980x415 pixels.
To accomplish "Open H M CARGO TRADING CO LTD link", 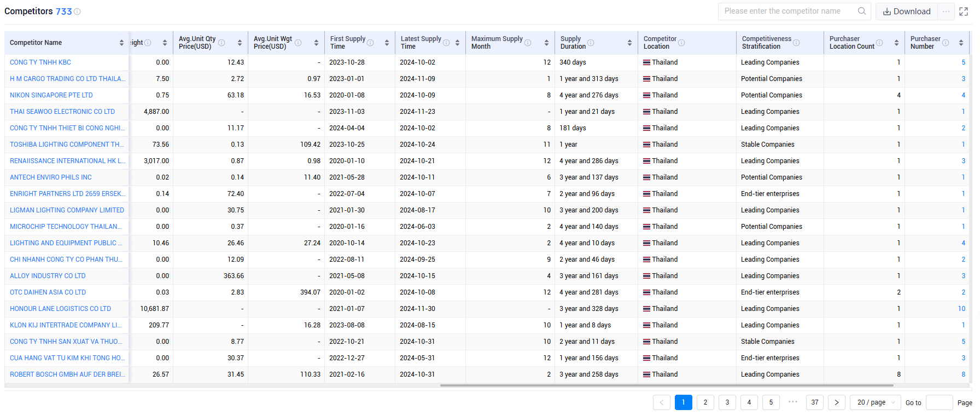I will click(x=68, y=79).
